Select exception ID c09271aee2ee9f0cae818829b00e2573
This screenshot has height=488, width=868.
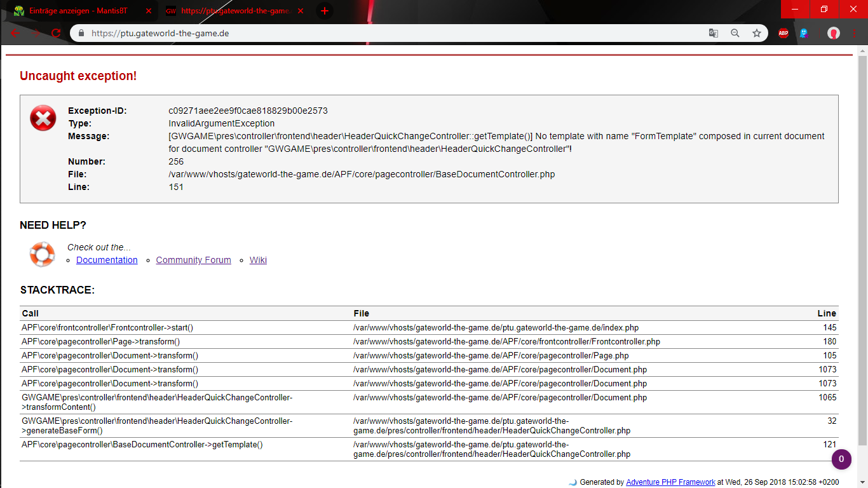(248, 111)
